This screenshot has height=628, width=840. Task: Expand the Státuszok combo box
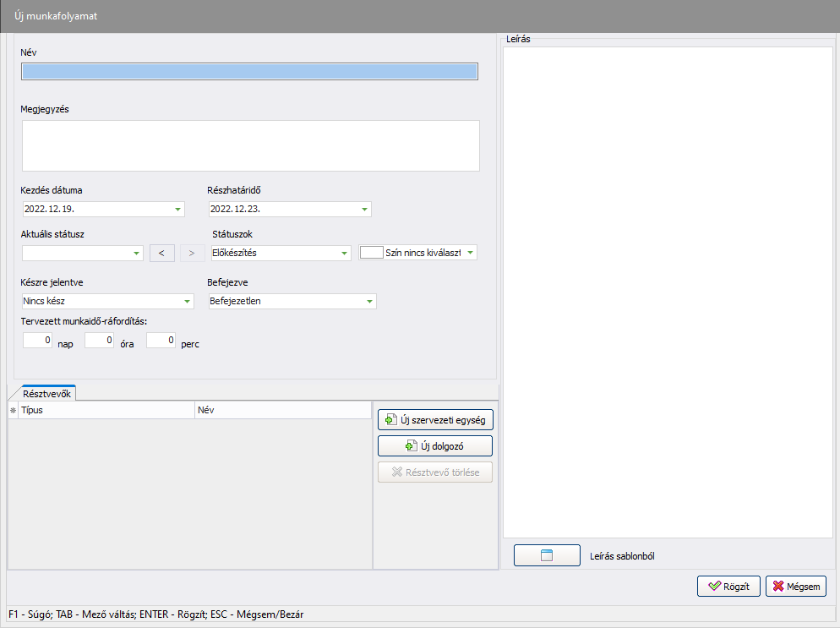(344, 253)
